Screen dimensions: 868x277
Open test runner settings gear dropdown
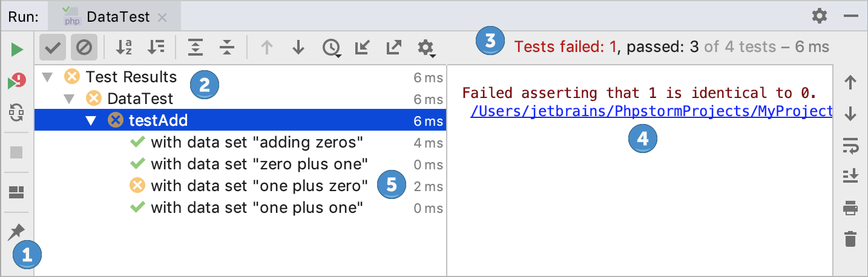[426, 47]
